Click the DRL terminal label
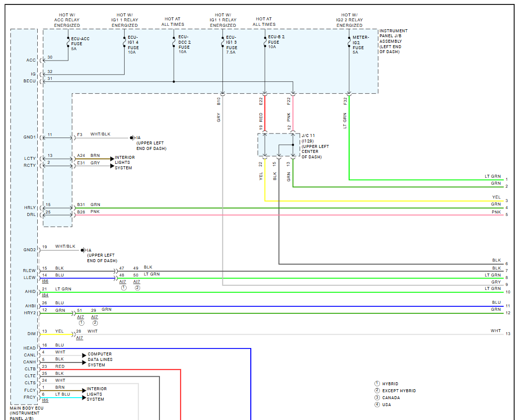The height and width of the screenshot is (420, 515). click(31, 215)
